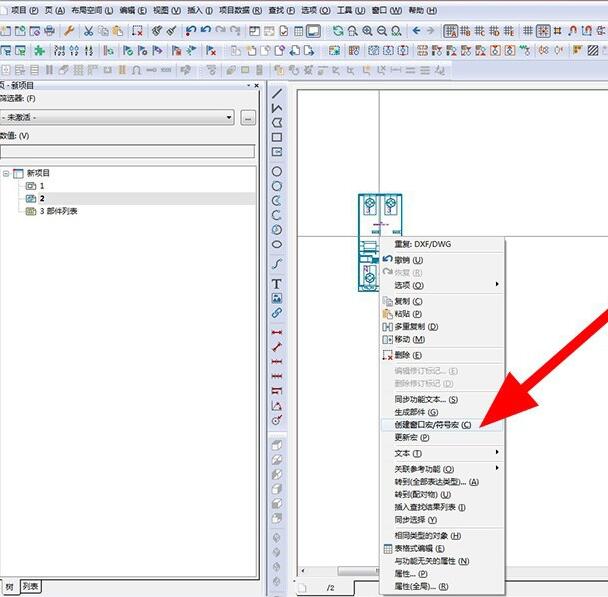Click the zoom-in magnifier icon

pyautogui.click(x=367, y=31)
